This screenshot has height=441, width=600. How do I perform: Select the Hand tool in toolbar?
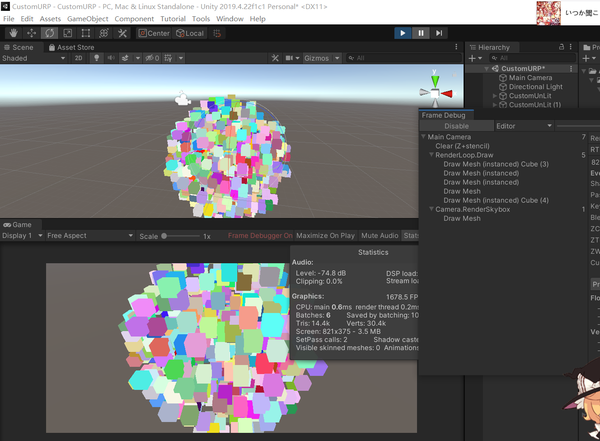point(13,33)
